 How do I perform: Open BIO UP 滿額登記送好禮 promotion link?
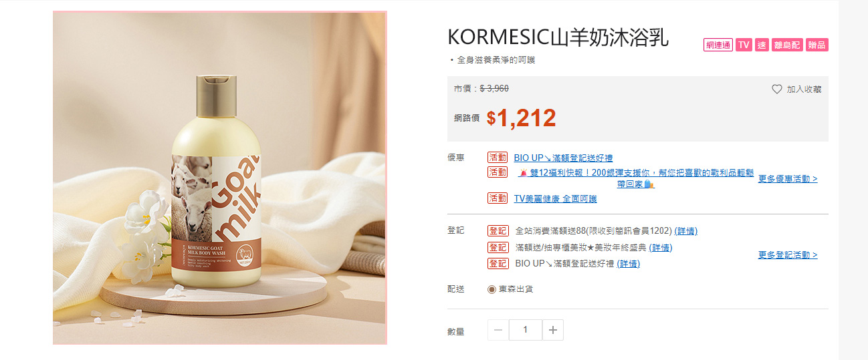563,158
